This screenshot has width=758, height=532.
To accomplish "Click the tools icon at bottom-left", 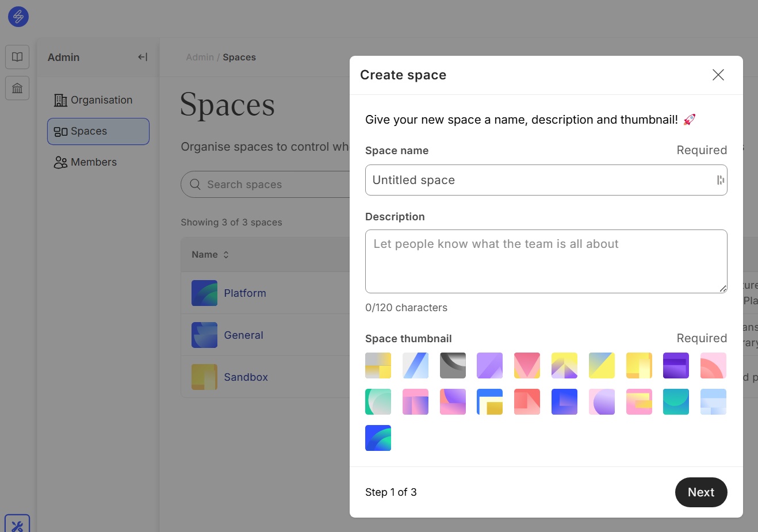I will click(17, 525).
